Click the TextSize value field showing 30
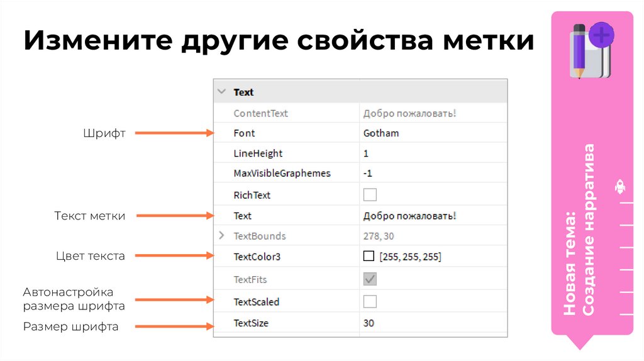This screenshot has width=644, height=361. click(433, 323)
